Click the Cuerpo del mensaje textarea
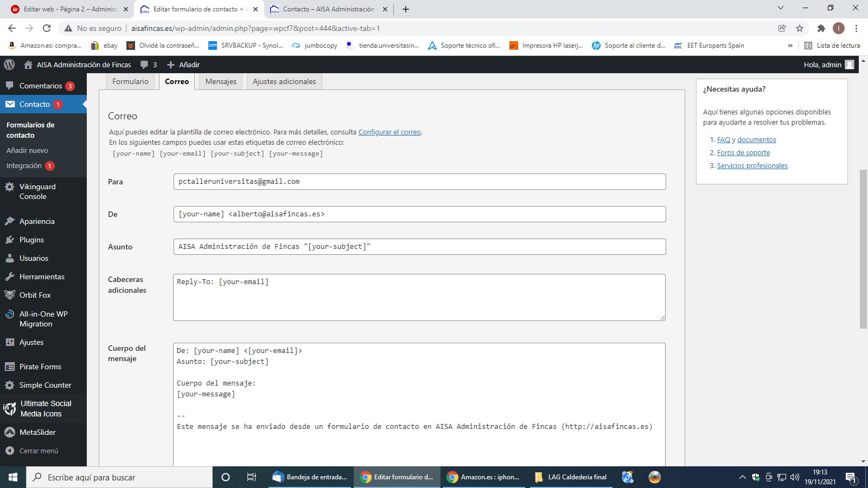868x488 pixels. (x=419, y=404)
